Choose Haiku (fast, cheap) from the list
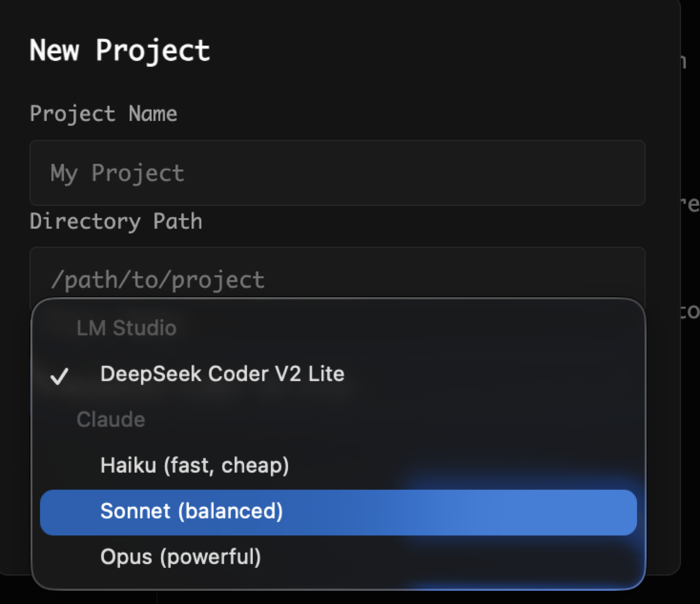This screenshot has height=604, width=700. [194, 465]
